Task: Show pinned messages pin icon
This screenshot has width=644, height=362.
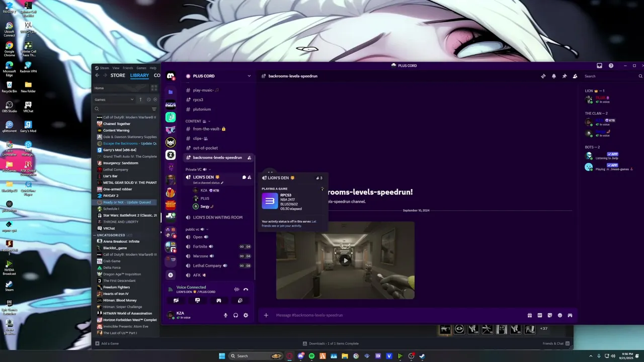Action: (564, 76)
